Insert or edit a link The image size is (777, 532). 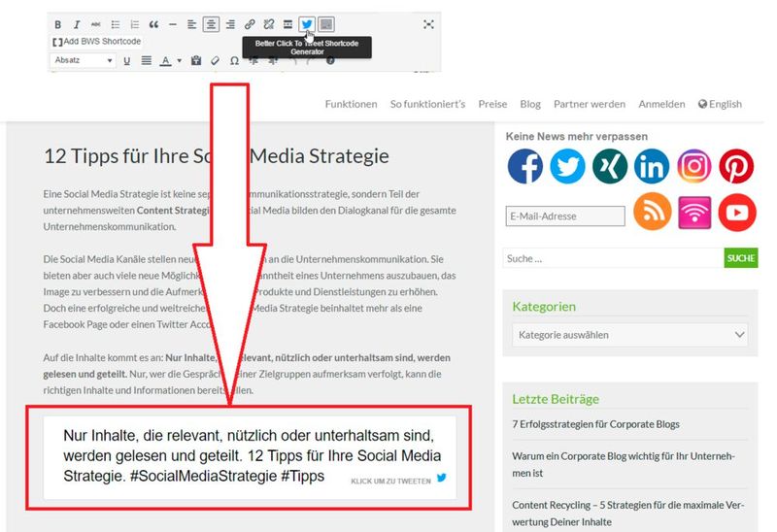pos(250,24)
